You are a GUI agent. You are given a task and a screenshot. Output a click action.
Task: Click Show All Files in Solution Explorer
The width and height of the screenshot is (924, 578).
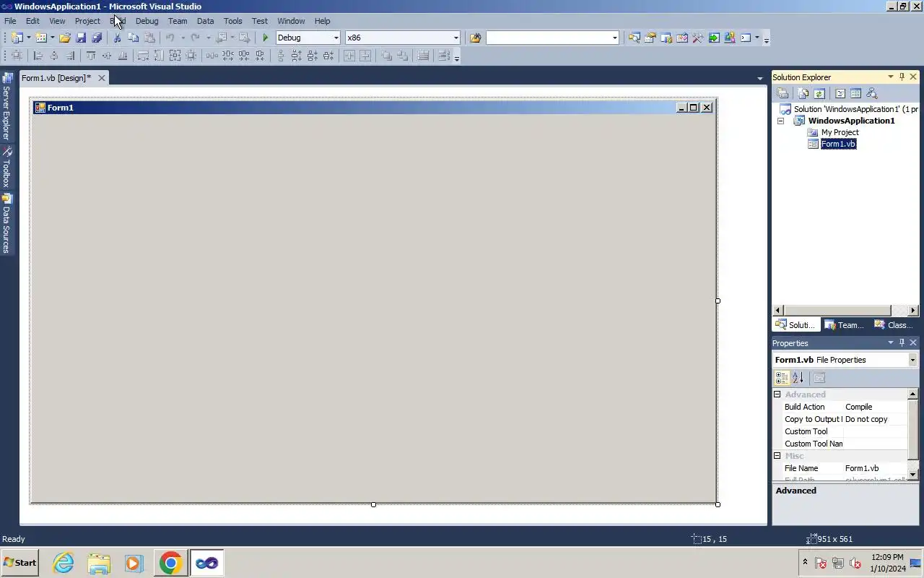pyautogui.click(x=803, y=93)
